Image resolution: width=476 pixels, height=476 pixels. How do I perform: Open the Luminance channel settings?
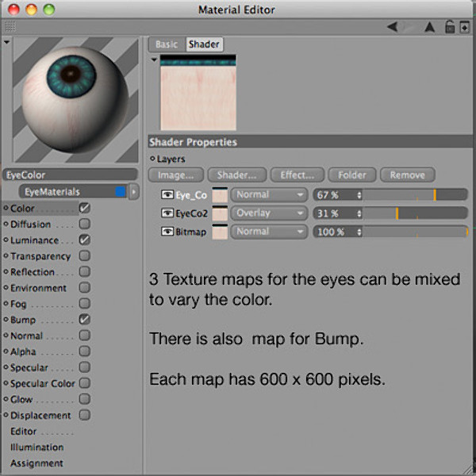point(35,240)
